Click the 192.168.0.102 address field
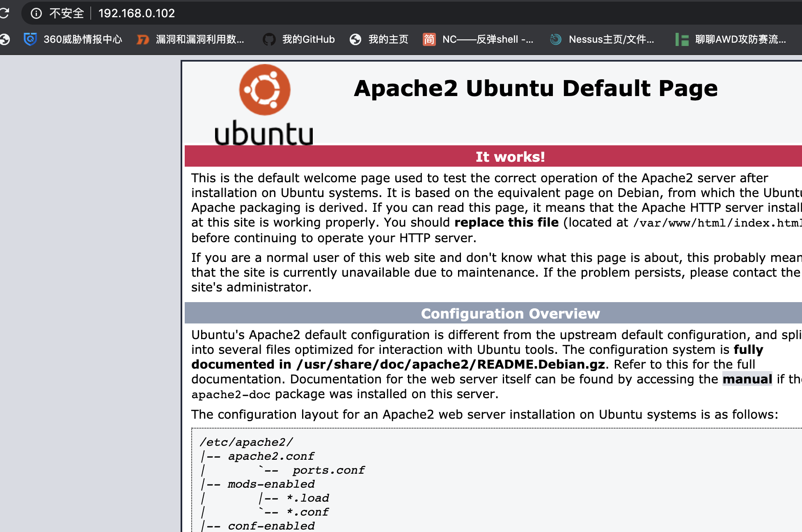 [137, 14]
